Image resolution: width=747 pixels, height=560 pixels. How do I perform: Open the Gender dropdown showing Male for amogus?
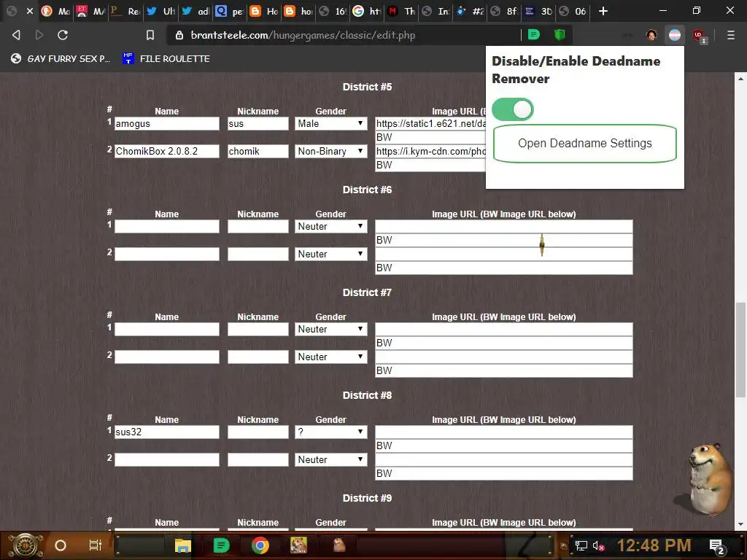[330, 123]
